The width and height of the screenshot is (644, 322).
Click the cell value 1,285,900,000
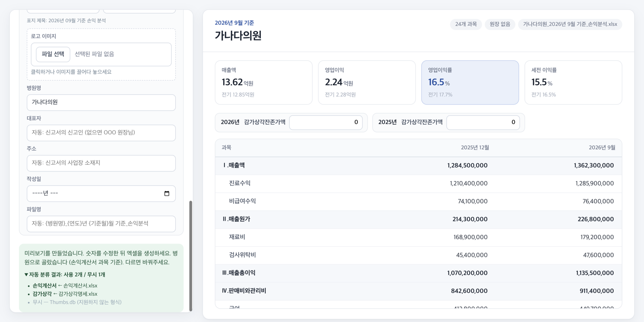[595, 184]
